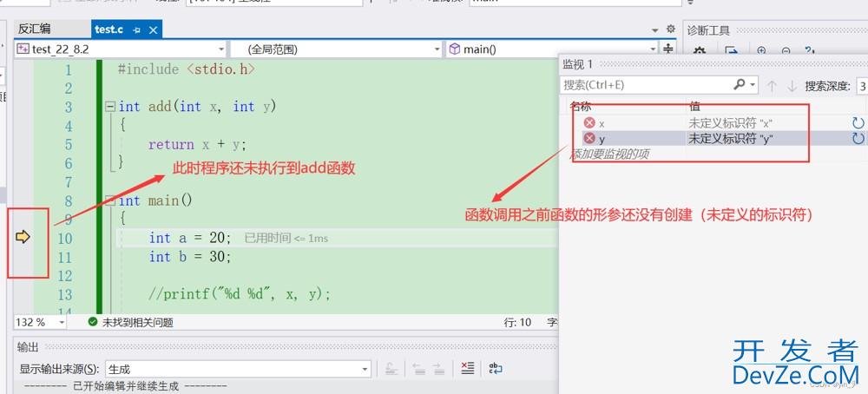Focus the 搜索(Ctrl+E) watch search field

point(645,85)
